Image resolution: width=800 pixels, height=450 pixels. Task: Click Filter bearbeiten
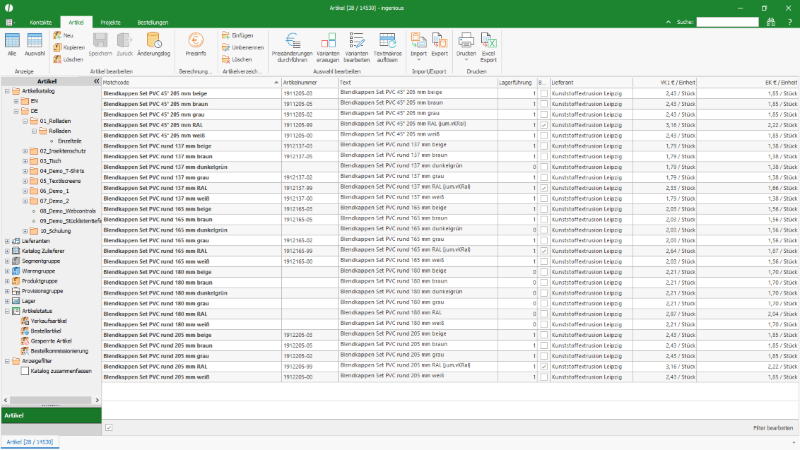pyautogui.click(x=773, y=428)
